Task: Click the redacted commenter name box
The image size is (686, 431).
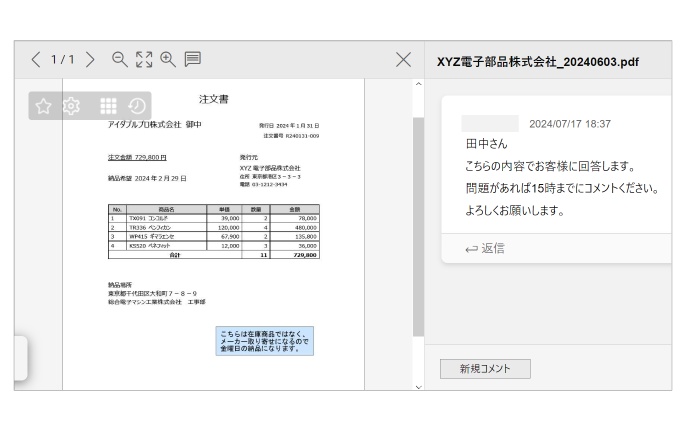Action: point(490,124)
